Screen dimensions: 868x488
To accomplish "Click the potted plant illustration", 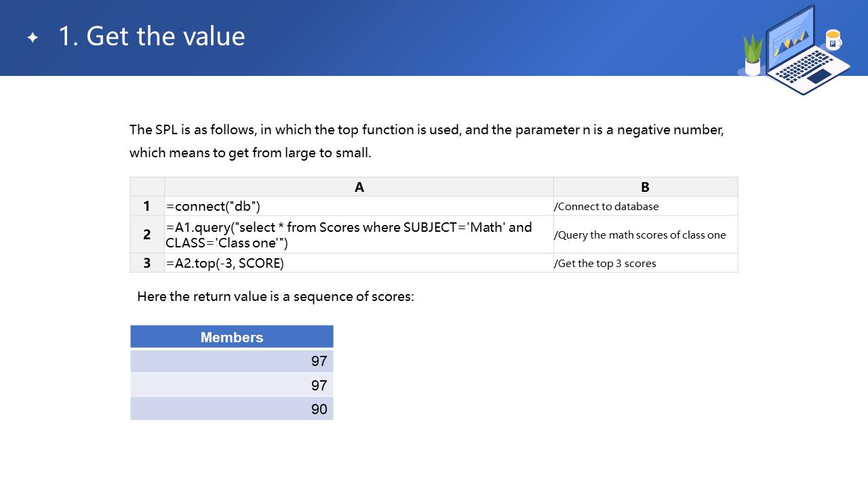I will (x=753, y=56).
